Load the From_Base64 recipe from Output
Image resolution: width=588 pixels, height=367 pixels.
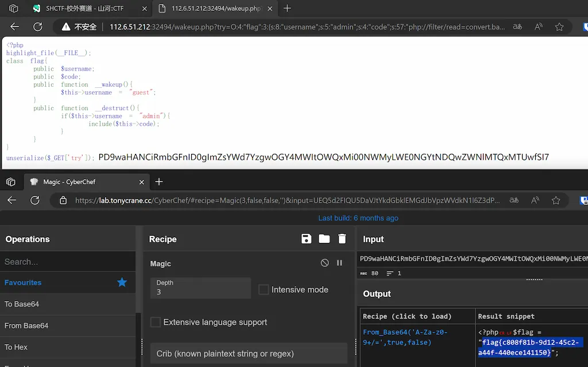tap(405, 337)
